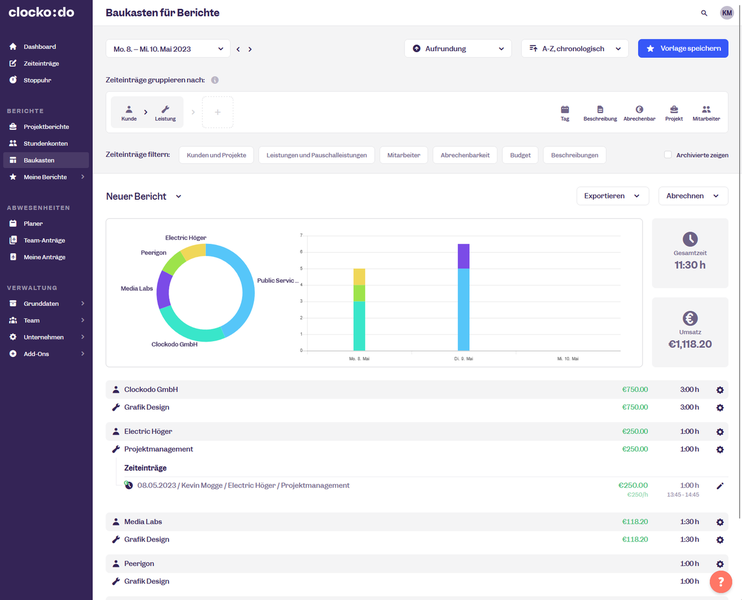Screen dimensions: 742x600
Task: Open Projektberichte
Action: click(46, 126)
